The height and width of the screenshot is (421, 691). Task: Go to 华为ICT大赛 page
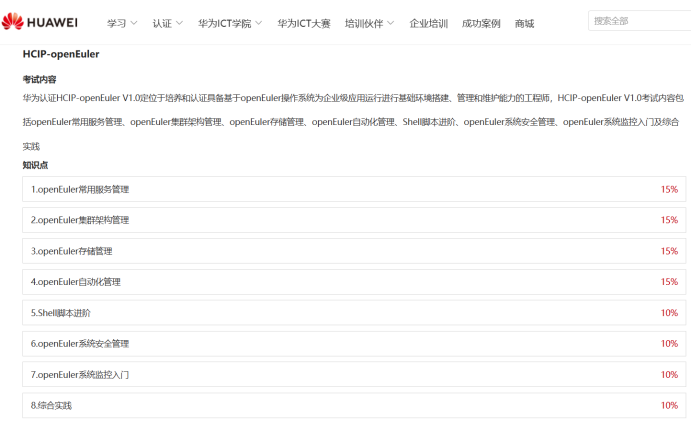[x=304, y=23]
